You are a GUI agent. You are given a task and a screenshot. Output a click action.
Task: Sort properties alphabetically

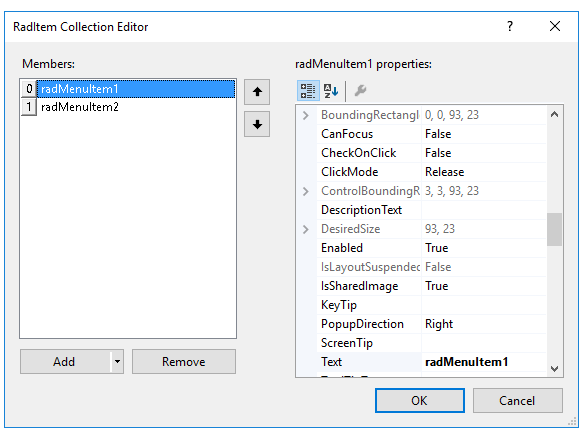tap(331, 90)
